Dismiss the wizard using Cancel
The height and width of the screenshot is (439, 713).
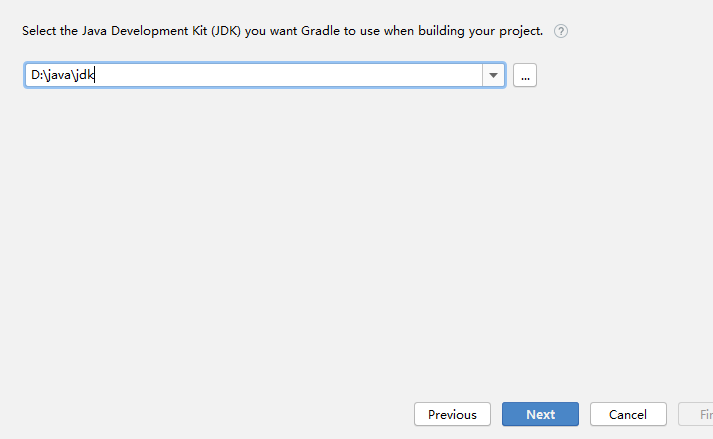[628, 414]
